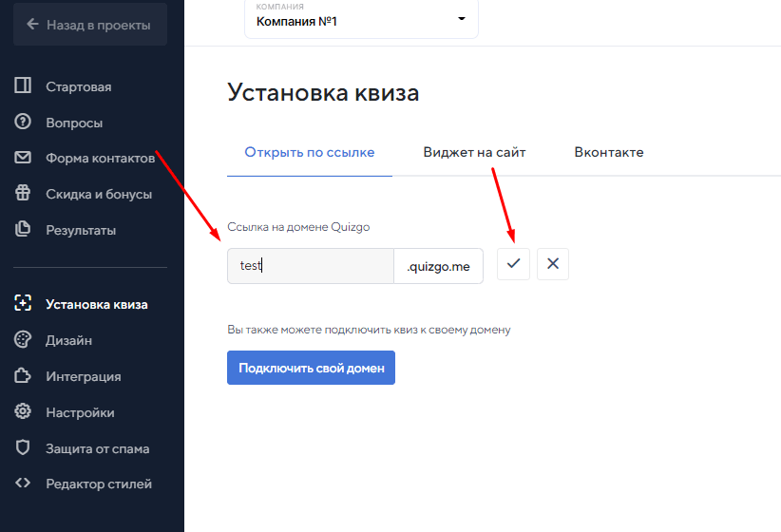Cancel link editing with the X button
The image size is (781, 532).
[553, 264]
